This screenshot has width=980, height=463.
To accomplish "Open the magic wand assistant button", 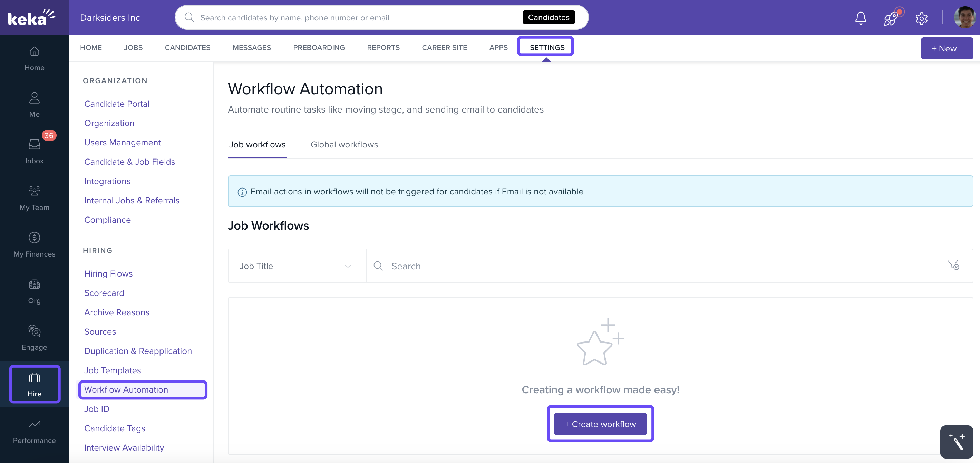I will [957, 441].
